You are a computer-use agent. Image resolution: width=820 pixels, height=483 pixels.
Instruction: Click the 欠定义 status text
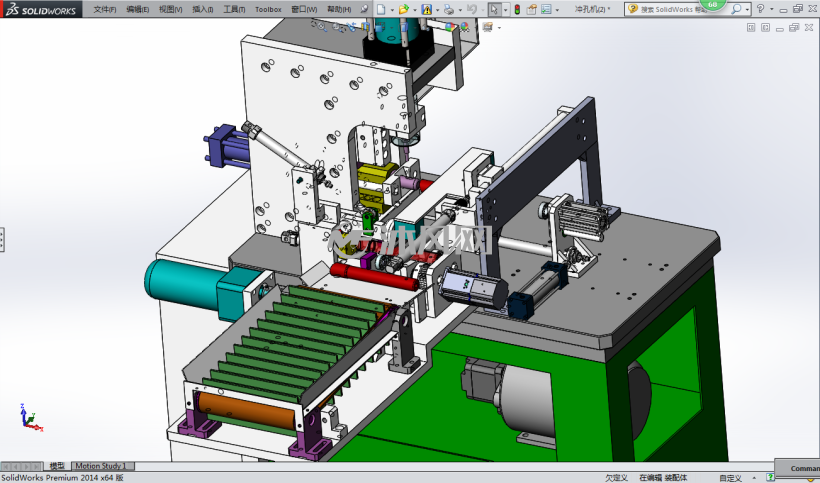(617, 478)
